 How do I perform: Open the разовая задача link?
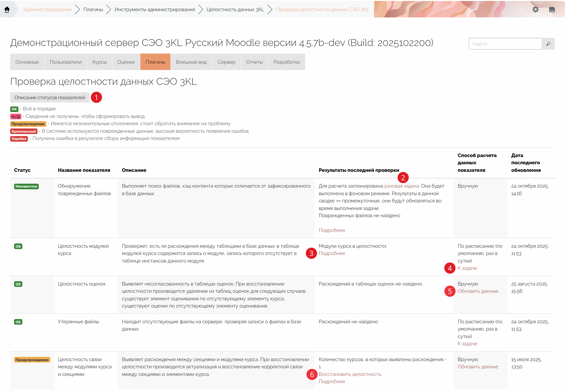coord(401,186)
